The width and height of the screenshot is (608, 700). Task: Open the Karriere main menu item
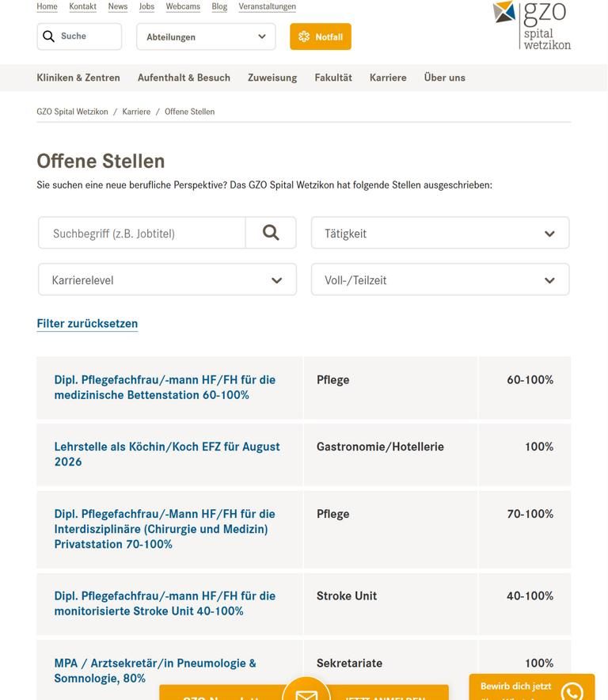click(388, 78)
